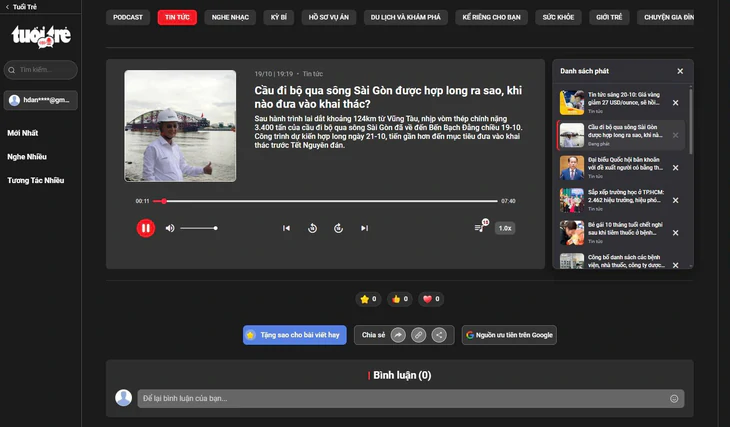
Task: Remove 'Công bố danh sách các bệnh viện' item
Action: [676, 265]
